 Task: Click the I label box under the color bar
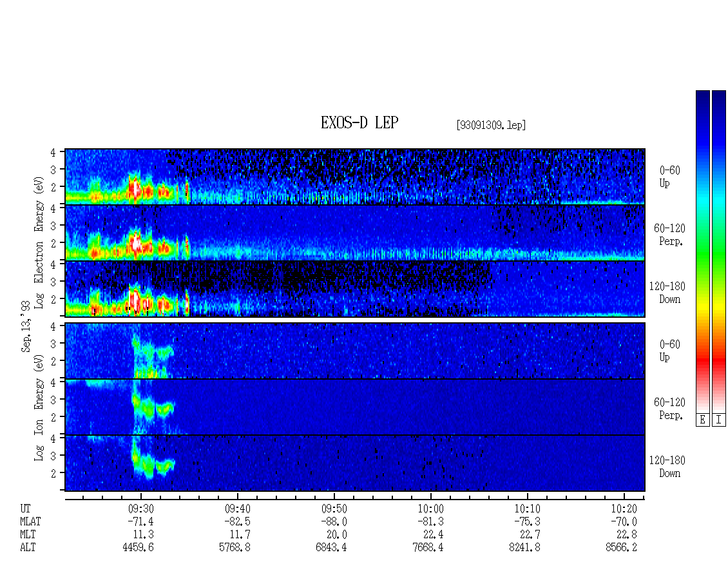719,420
